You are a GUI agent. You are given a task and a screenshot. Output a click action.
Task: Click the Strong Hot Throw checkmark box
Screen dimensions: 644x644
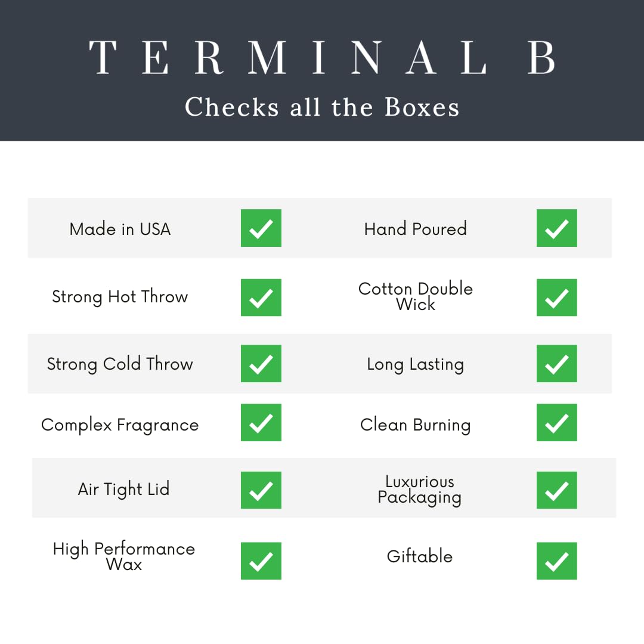click(x=261, y=298)
